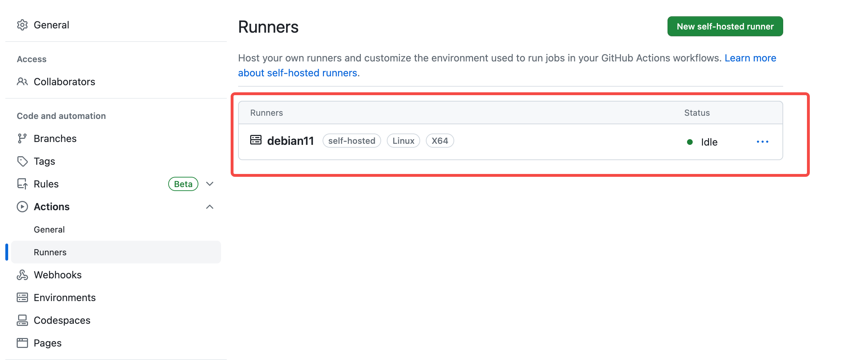Click the debian11 runner server icon

click(x=256, y=140)
